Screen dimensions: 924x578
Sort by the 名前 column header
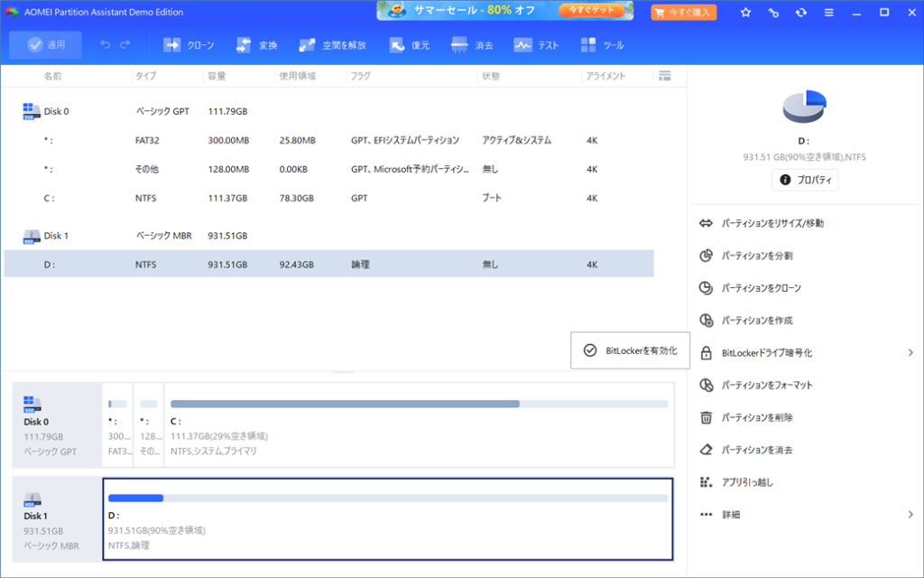(52, 76)
